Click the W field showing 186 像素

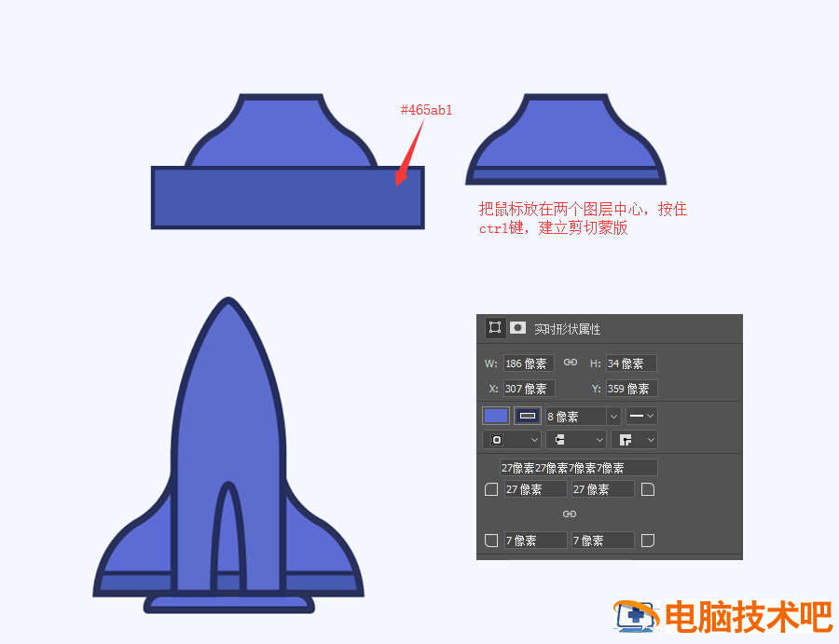[530, 363]
